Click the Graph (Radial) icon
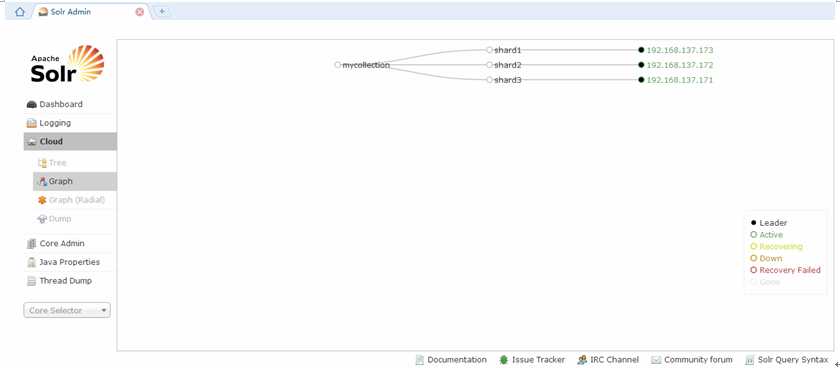The width and height of the screenshot is (840, 368). coord(42,200)
